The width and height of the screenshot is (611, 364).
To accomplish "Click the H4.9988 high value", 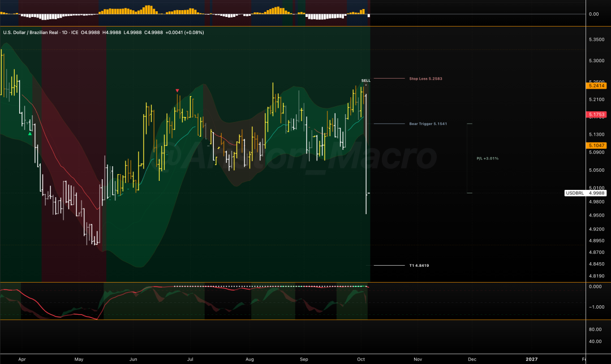I will click(112, 32).
